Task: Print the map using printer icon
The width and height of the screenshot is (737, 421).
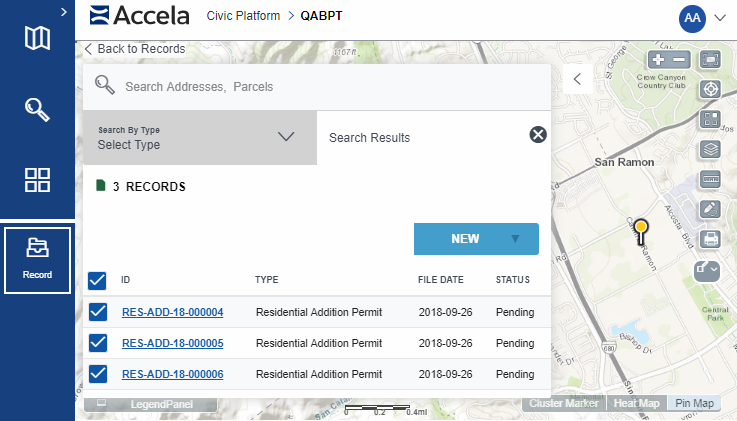Action: 711,239
